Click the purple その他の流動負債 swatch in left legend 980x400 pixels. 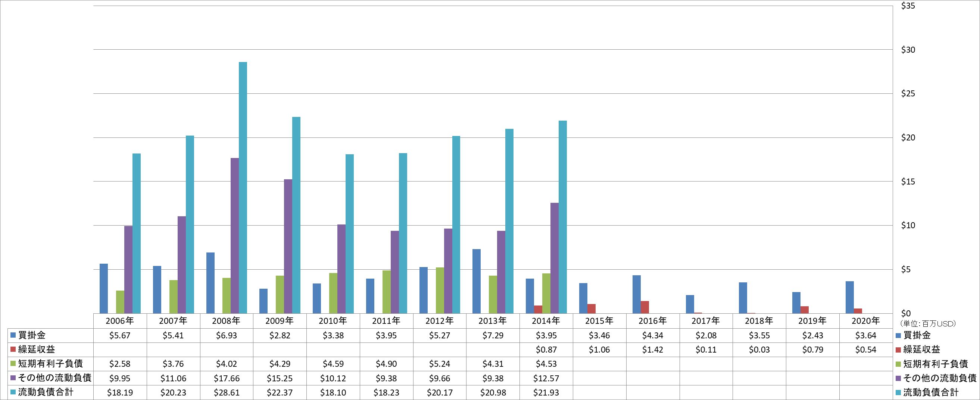(x=13, y=378)
